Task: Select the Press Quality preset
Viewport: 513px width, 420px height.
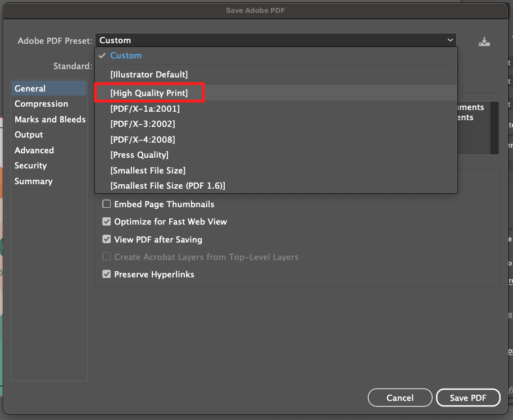Action: pos(276,154)
